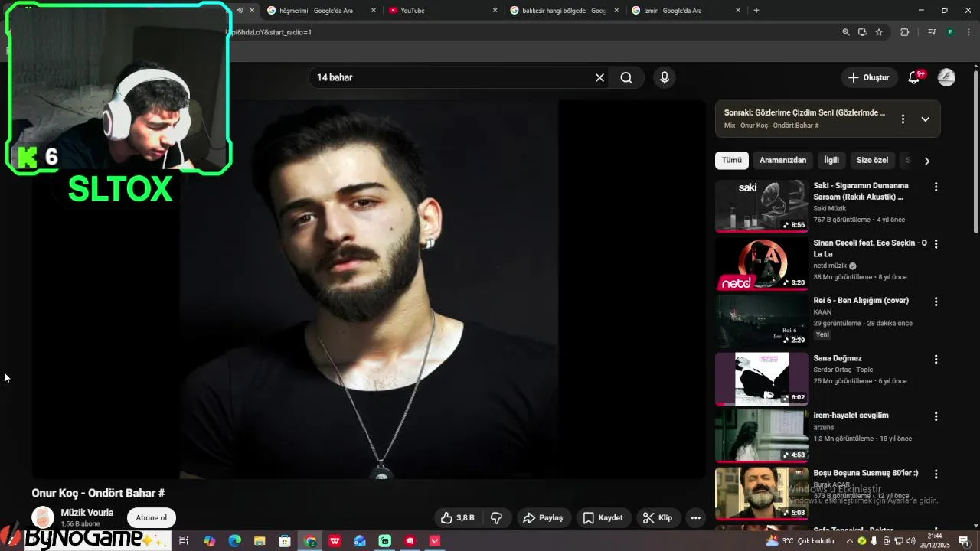
Task: Select the İlgili filter chip
Action: click(x=831, y=161)
